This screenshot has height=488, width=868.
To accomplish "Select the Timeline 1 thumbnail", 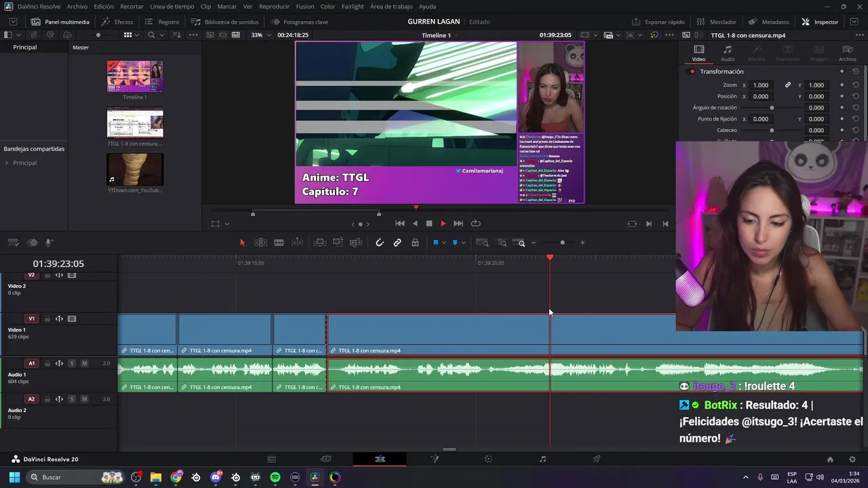I will 135,77.
